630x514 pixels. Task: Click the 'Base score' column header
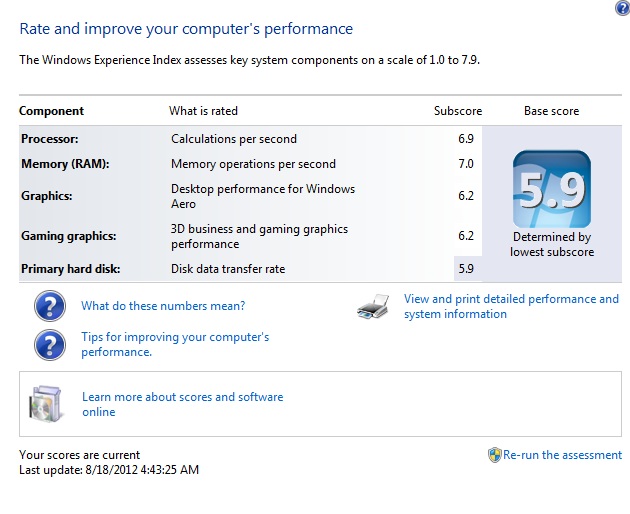[x=552, y=111]
